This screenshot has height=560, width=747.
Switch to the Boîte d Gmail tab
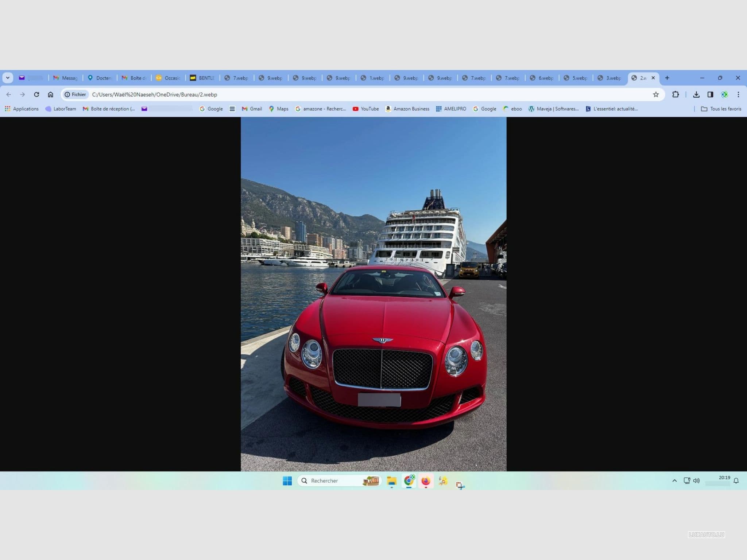134,78
